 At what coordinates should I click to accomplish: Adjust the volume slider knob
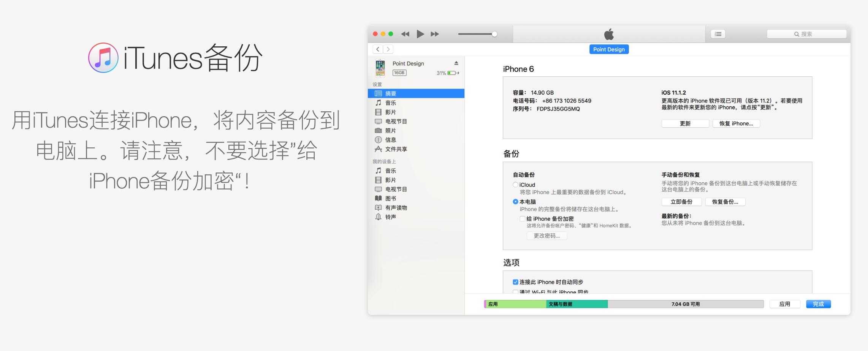click(x=494, y=34)
